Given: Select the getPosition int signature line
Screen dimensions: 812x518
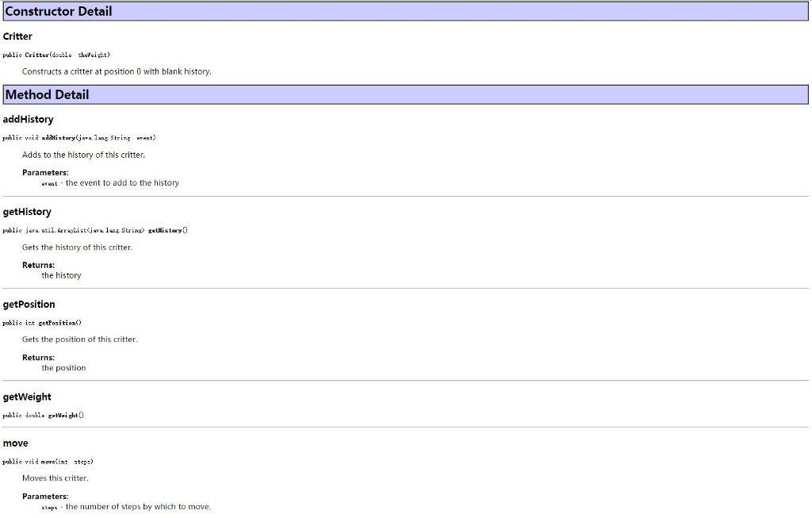Looking at the screenshot, I should (42, 323).
